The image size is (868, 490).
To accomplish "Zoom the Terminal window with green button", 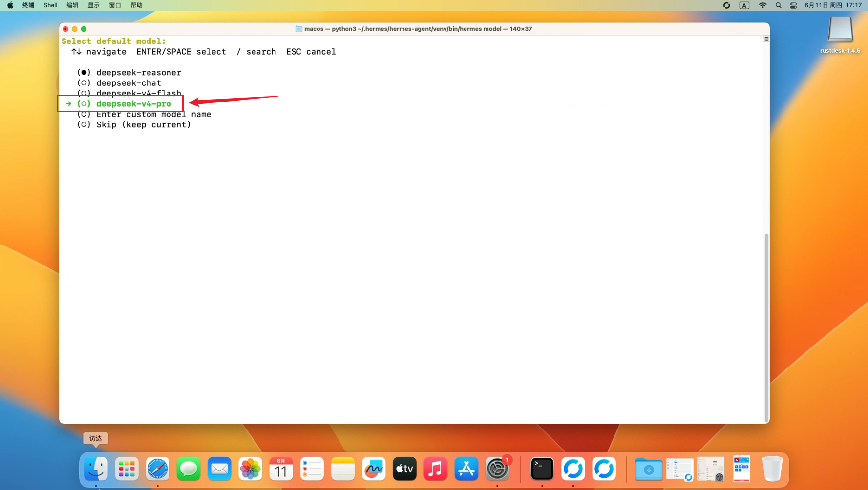I will [84, 29].
